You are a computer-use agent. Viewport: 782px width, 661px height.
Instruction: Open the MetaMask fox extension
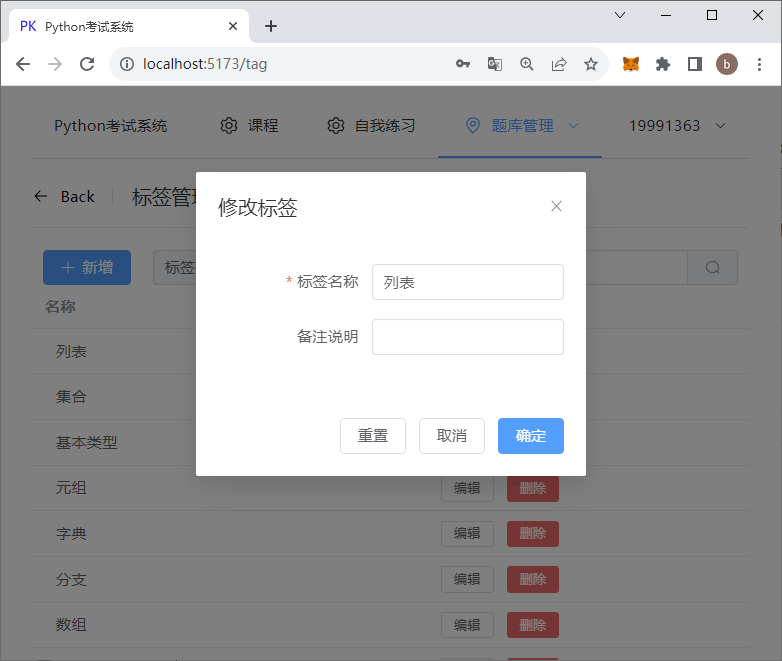[x=631, y=64]
